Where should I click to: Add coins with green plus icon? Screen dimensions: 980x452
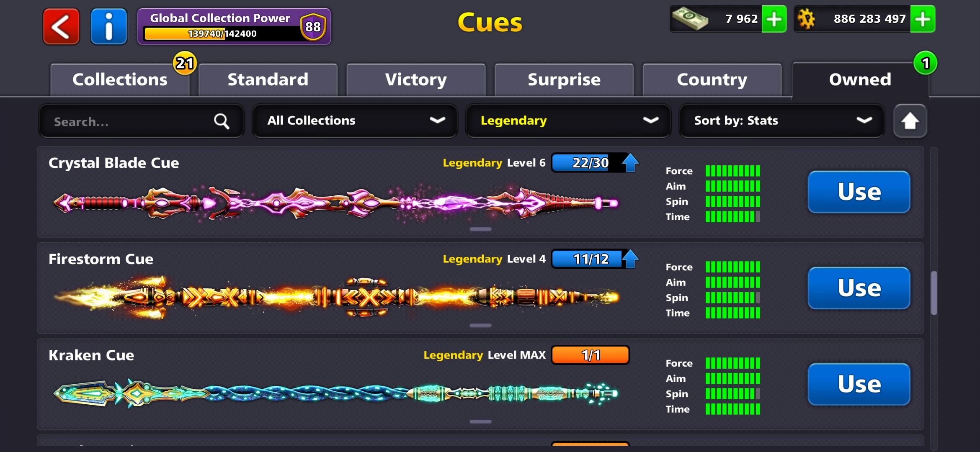coord(923,19)
